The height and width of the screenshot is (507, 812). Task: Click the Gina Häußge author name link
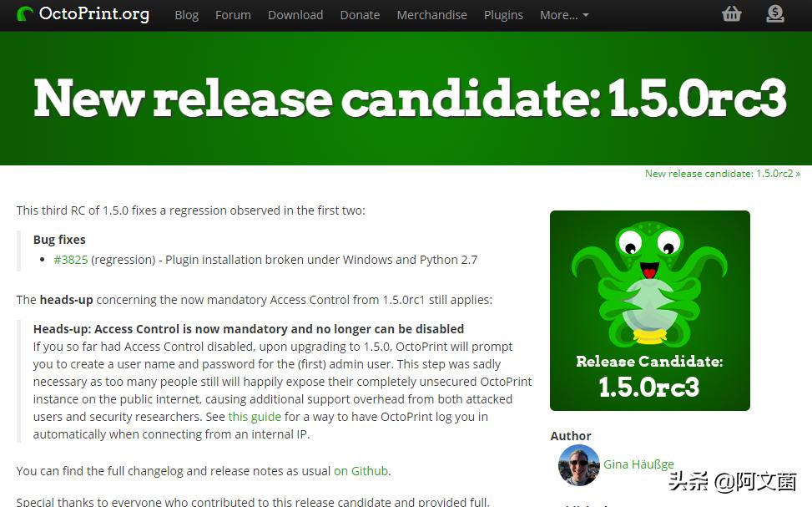[638, 464]
